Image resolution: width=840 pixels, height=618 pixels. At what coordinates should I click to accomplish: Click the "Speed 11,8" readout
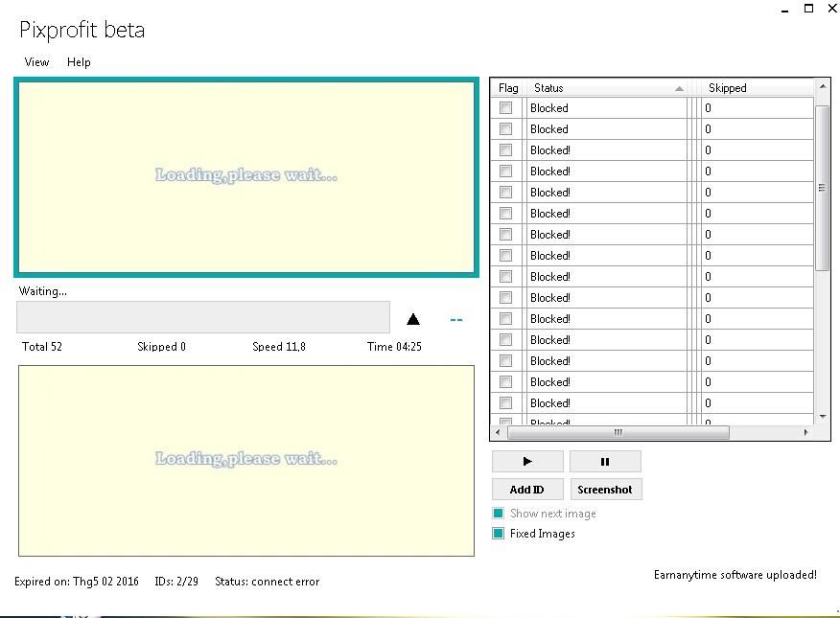coord(279,346)
